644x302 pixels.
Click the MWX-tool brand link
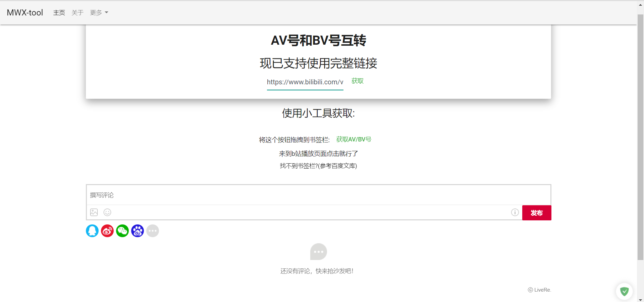coord(25,13)
